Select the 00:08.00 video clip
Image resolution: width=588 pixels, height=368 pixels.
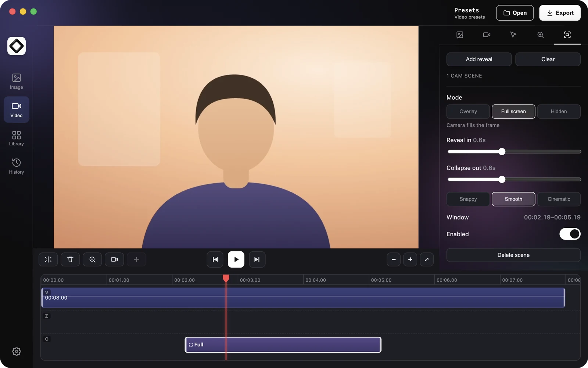[303, 298]
